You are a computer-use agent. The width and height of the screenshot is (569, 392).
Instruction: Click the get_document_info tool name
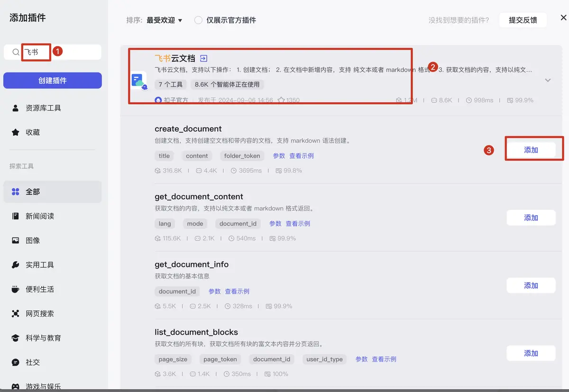[192, 264]
